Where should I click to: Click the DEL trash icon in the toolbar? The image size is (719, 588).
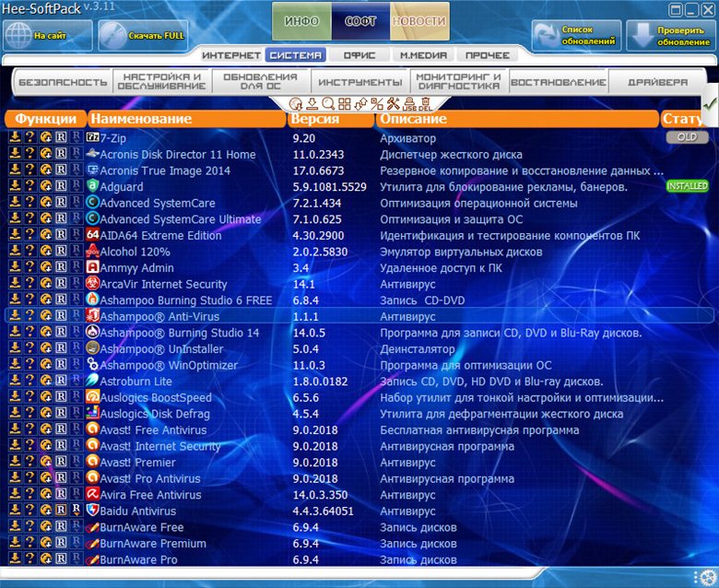[x=425, y=104]
